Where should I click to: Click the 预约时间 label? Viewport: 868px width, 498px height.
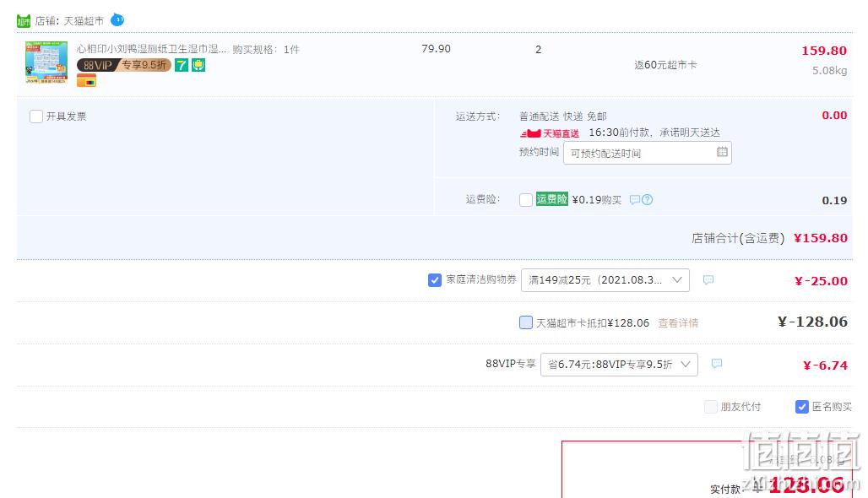coord(539,152)
